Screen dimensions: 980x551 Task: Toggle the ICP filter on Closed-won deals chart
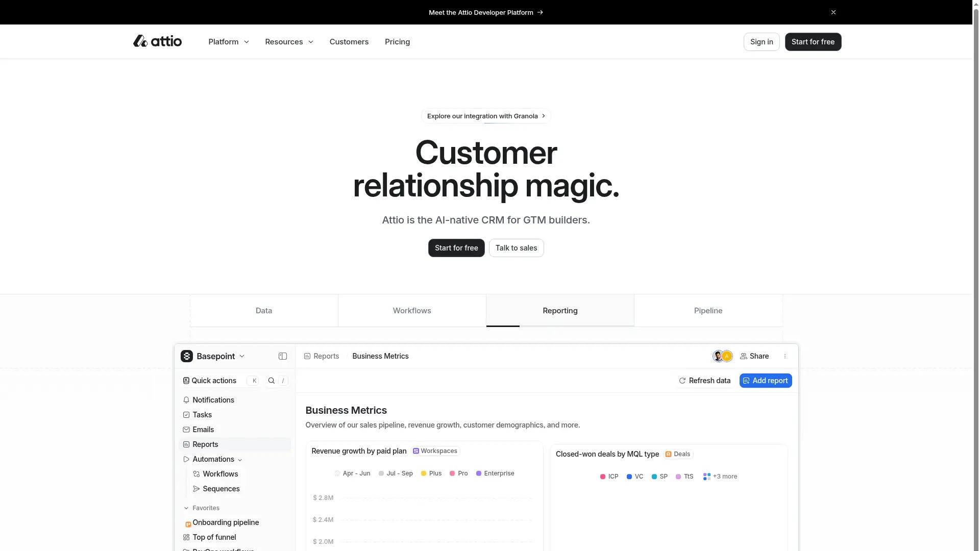[609, 477]
